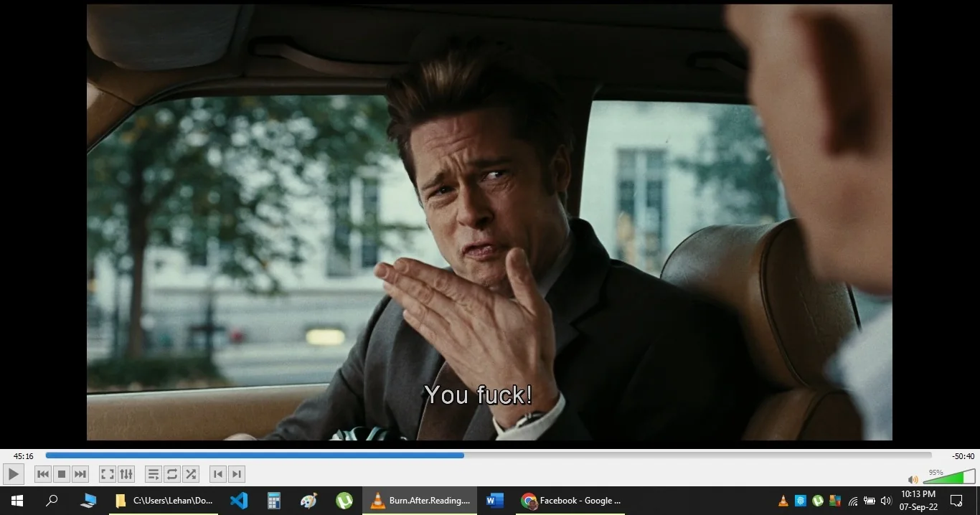
Task: Open the This PC computer taskbar icon
Action: click(x=88, y=501)
